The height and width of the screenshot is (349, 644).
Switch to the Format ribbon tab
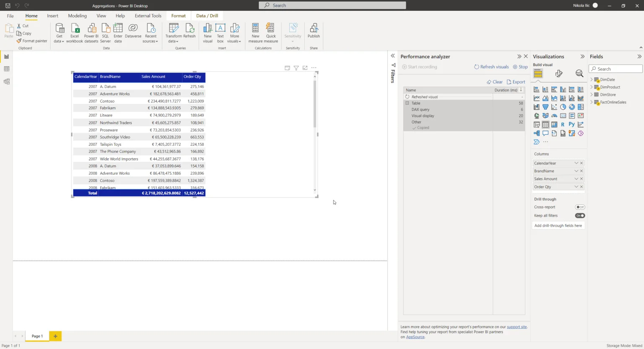[x=178, y=16]
